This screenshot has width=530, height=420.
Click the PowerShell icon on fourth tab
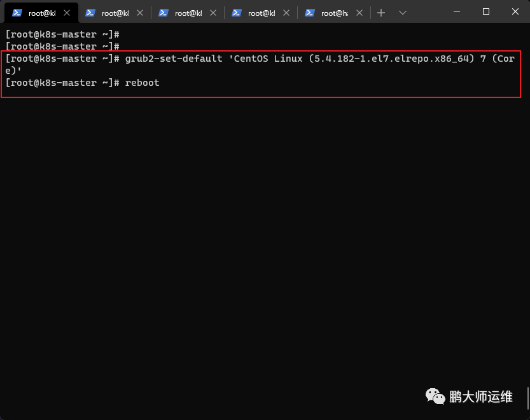coord(237,13)
